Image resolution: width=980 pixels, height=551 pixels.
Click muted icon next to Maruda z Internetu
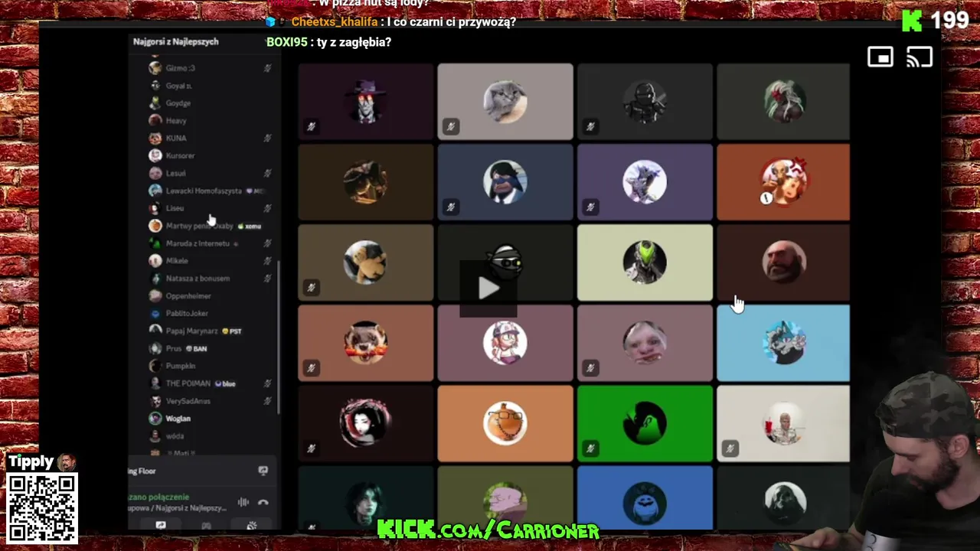click(267, 243)
